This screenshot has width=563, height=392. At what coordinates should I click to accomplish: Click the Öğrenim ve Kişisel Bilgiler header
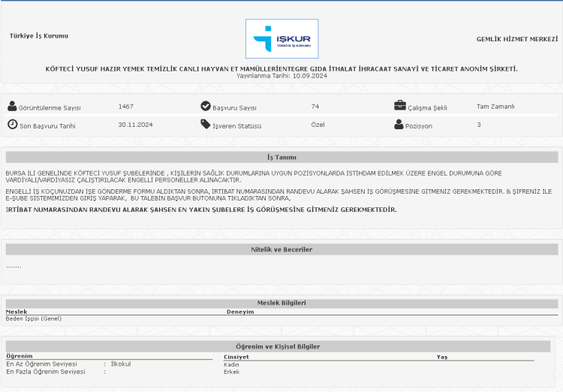pos(281,346)
